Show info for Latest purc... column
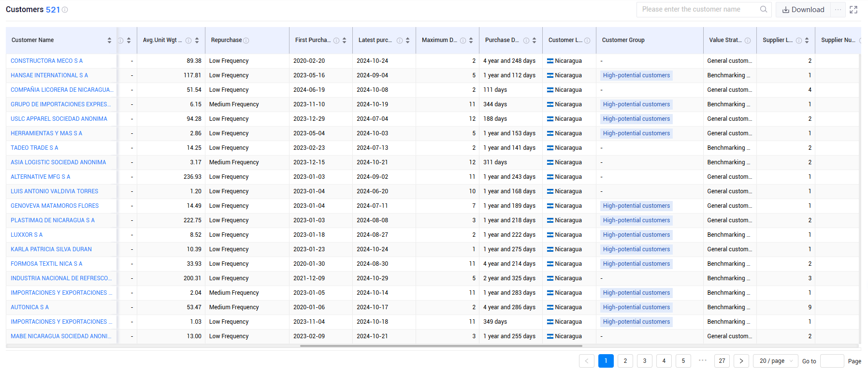 coord(400,41)
